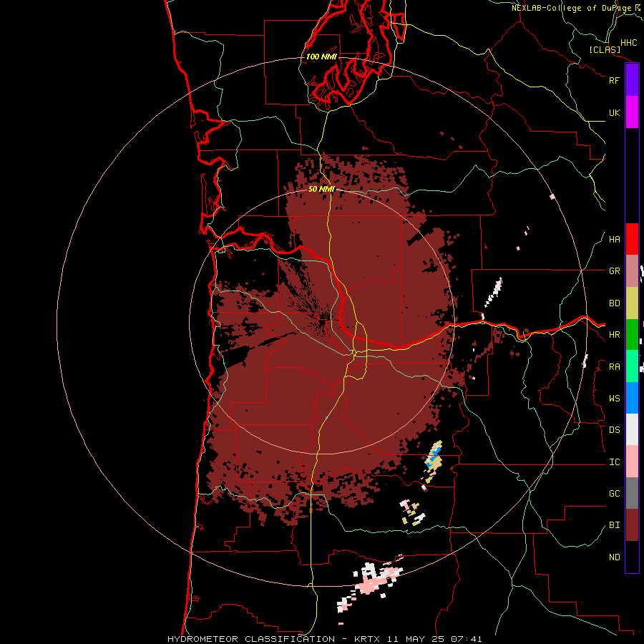Viewport: 644px width, 644px height.
Task: Click the HA red legend swatch
Action: 632,239
